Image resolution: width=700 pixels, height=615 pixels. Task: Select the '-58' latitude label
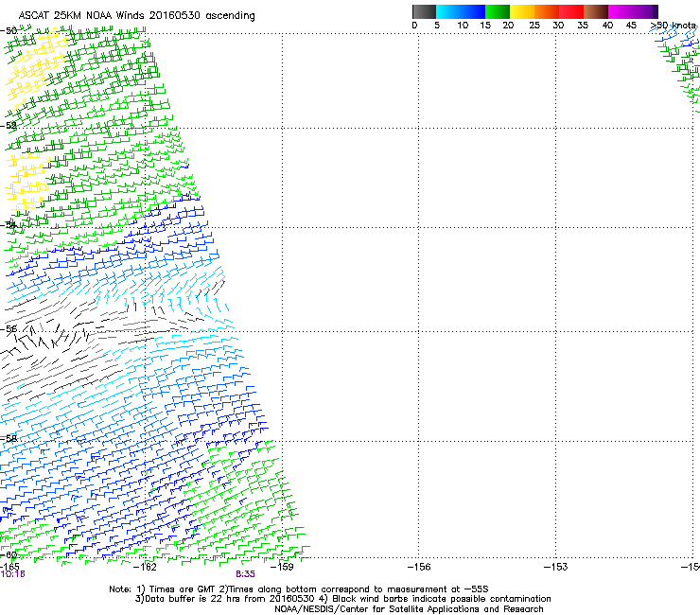(9, 439)
